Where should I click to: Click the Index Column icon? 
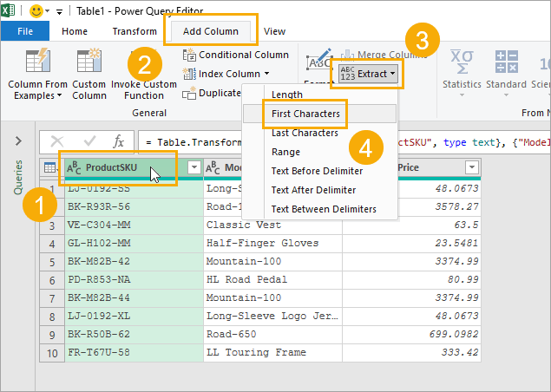pos(189,74)
